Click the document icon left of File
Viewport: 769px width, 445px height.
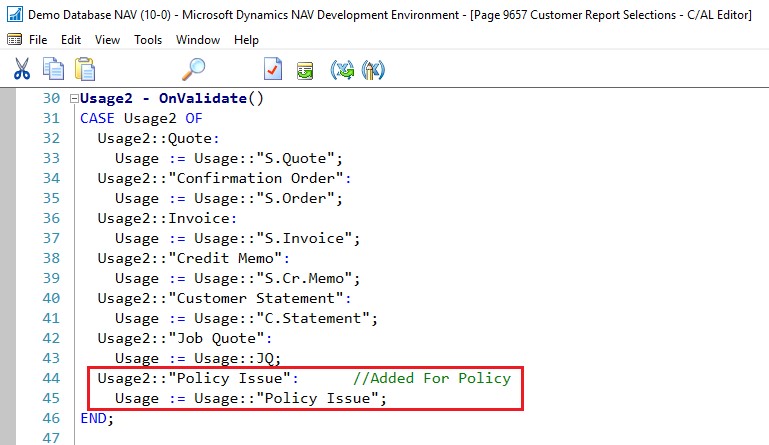[13, 40]
